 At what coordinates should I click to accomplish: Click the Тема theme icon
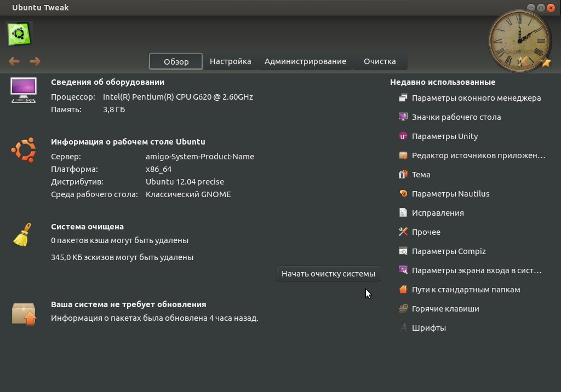(x=403, y=175)
